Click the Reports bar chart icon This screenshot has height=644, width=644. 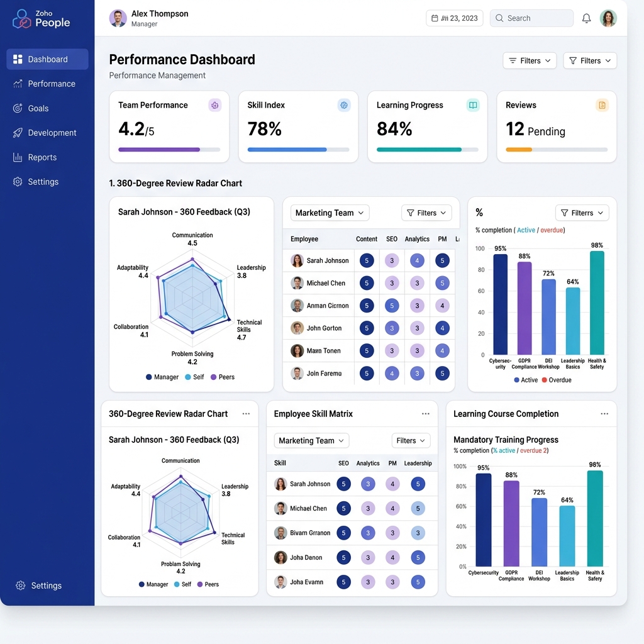18,157
